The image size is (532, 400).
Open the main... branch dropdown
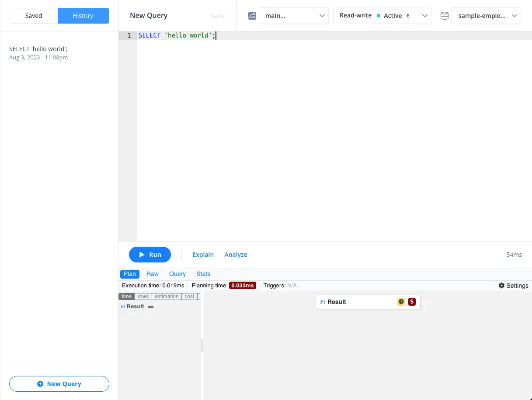pos(293,15)
